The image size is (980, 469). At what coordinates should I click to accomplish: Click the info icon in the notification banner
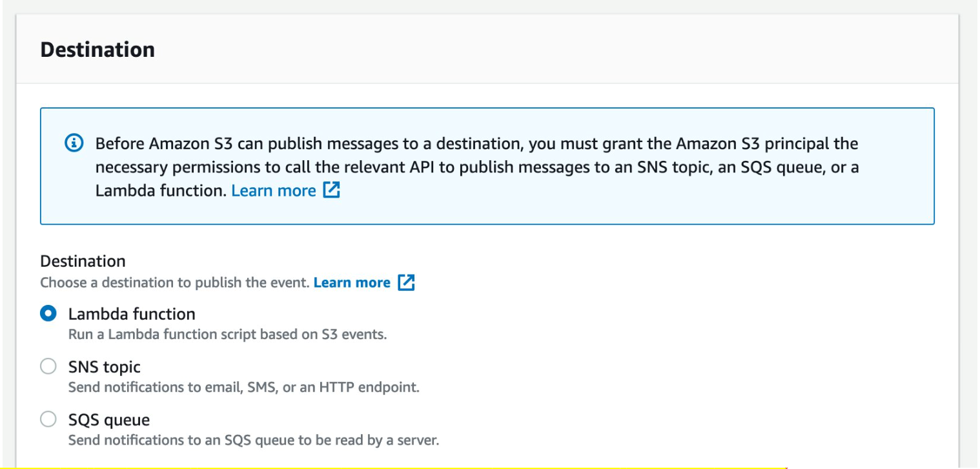click(x=75, y=143)
